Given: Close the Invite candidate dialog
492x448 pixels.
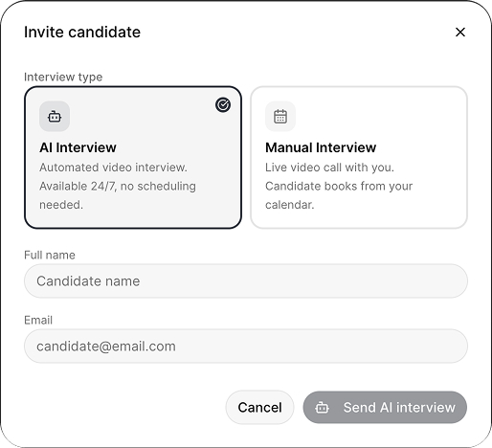Looking at the screenshot, I should pyautogui.click(x=460, y=32).
